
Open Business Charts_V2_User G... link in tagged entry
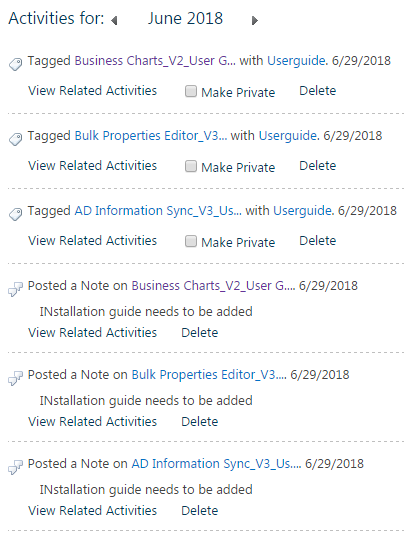[x=155, y=61]
